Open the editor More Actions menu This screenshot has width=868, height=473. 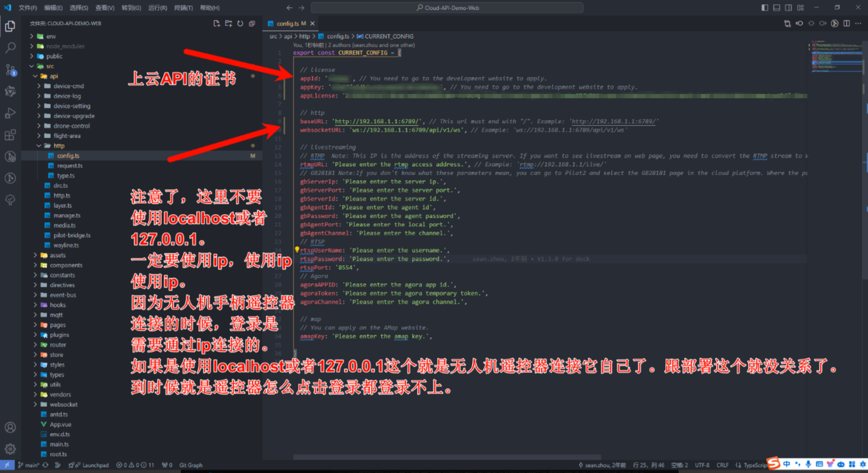coord(858,24)
